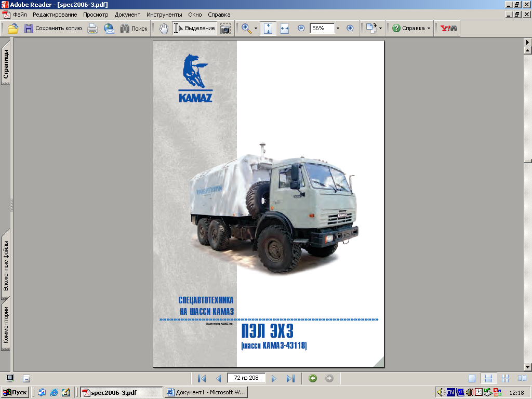This screenshot has height=399, width=532.
Task: Click the full screen monitor icon in status bar
Action: 10,378
